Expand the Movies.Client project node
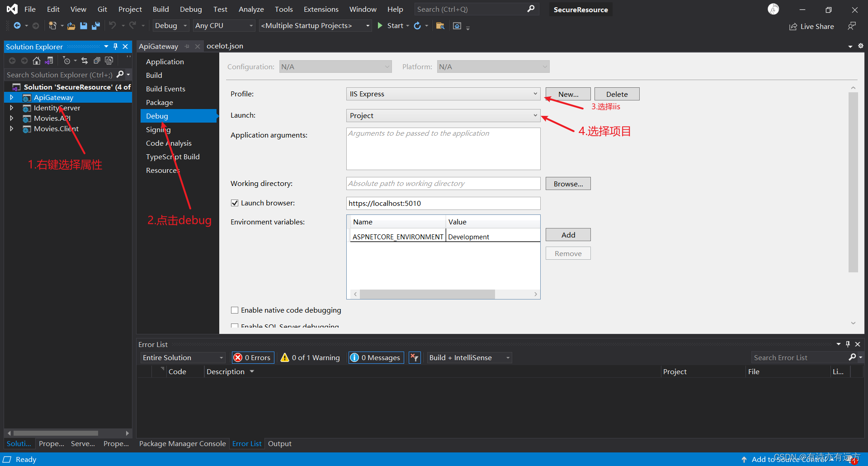The image size is (868, 466). (12, 128)
